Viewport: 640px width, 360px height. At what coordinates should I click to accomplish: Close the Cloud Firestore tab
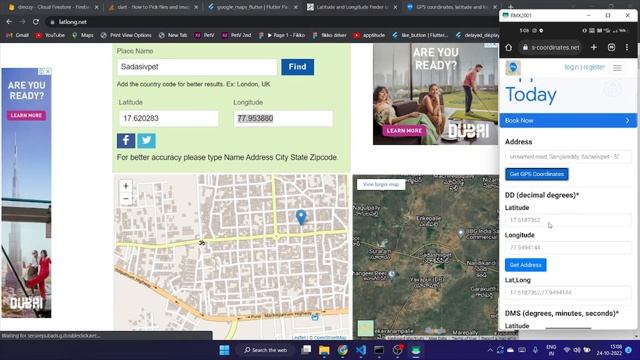click(x=96, y=7)
